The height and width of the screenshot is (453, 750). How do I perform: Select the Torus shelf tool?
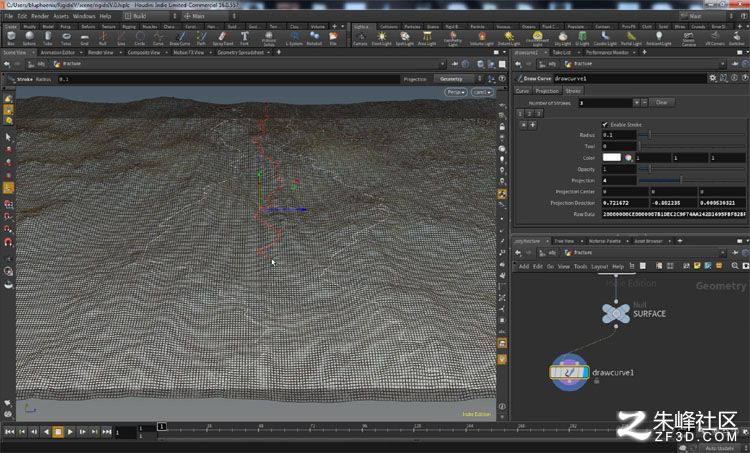click(66, 38)
